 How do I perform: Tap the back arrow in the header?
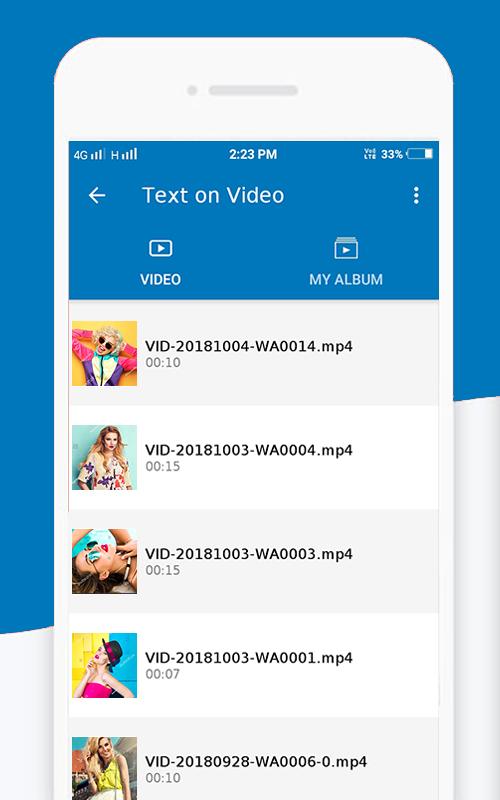click(x=97, y=195)
